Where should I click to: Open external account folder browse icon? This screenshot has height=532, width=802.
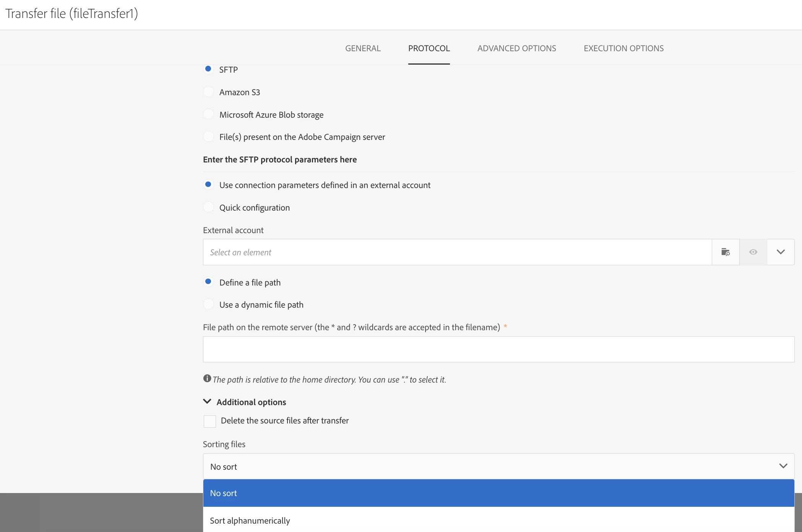click(725, 252)
